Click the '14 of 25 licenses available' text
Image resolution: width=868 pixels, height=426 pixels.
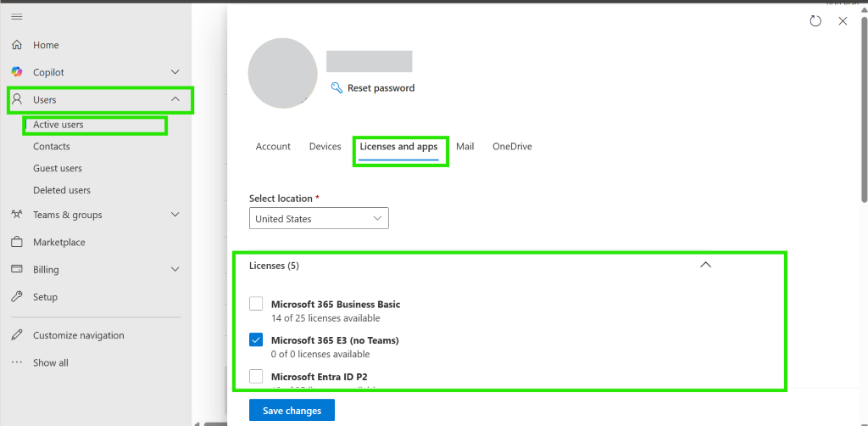(x=325, y=318)
